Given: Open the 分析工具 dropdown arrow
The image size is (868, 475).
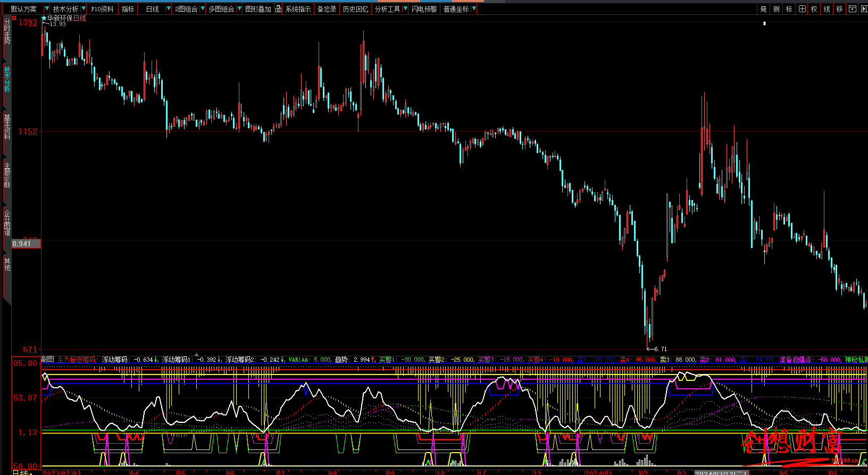Looking at the screenshot, I should tap(405, 9).
